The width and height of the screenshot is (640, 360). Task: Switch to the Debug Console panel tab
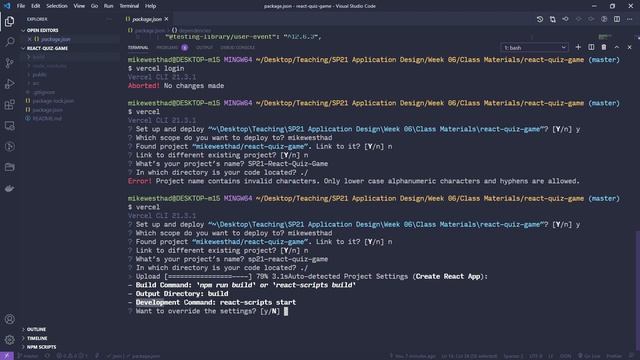tap(238, 48)
